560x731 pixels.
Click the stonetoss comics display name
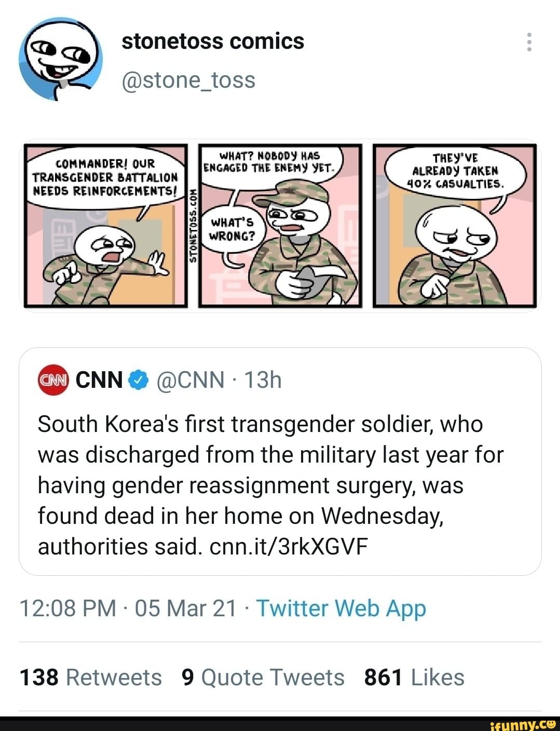(x=213, y=42)
